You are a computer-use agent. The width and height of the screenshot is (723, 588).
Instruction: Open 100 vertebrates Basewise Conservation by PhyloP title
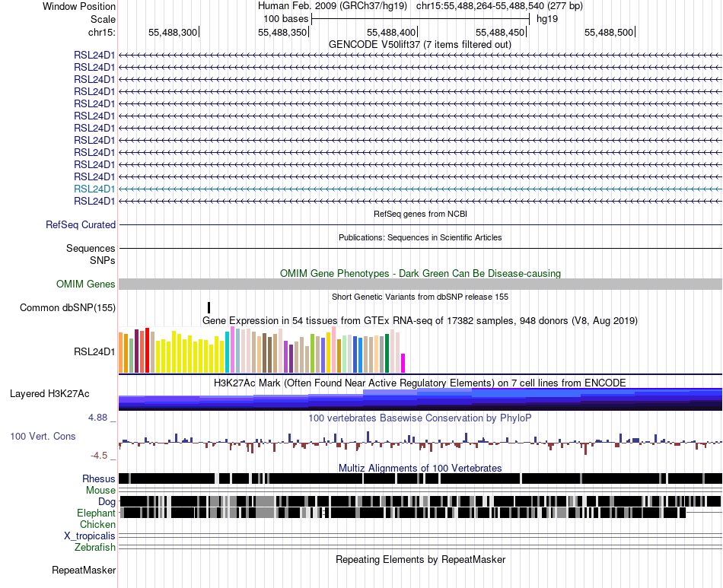pos(420,418)
